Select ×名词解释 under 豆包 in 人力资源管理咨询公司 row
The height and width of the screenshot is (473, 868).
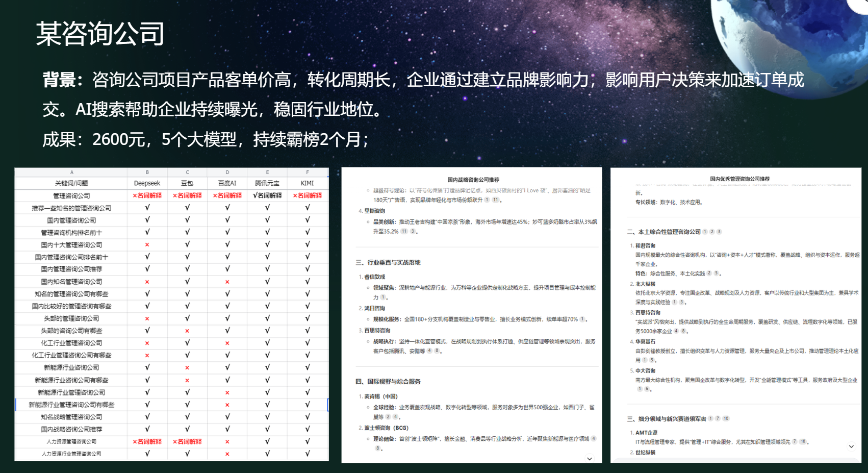click(x=187, y=441)
